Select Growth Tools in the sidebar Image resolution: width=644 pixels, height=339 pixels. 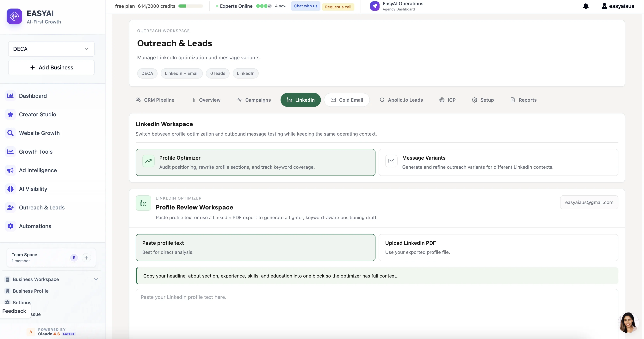(x=35, y=151)
